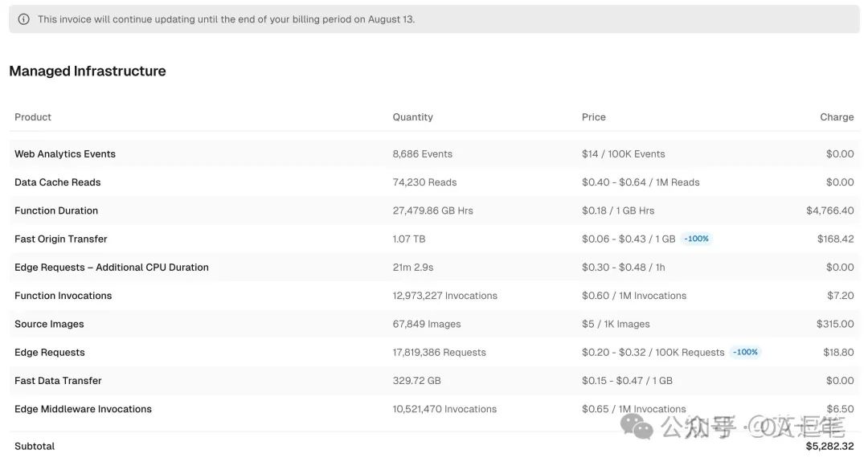
Task: Open the Function Duration product entry
Action: [x=56, y=211]
